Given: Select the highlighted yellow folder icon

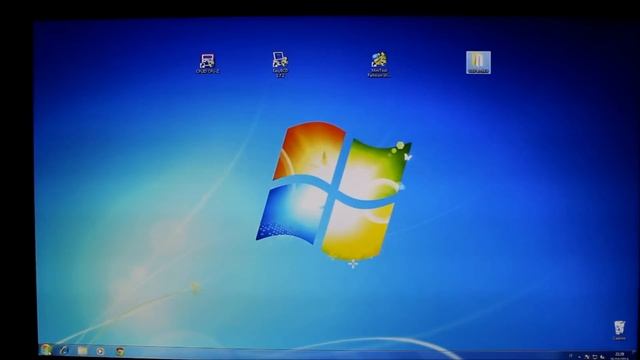Looking at the screenshot, I should click(x=478, y=62).
